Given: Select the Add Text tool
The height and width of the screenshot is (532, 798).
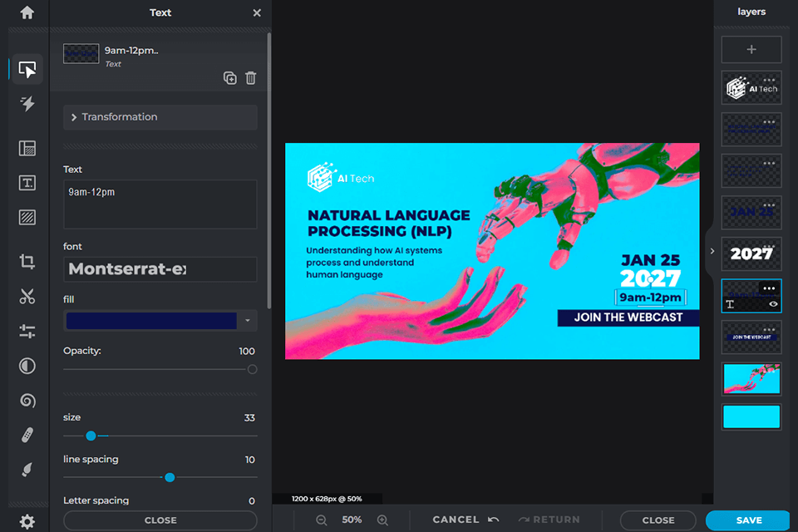Looking at the screenshot, I should (x=27, y=183).
